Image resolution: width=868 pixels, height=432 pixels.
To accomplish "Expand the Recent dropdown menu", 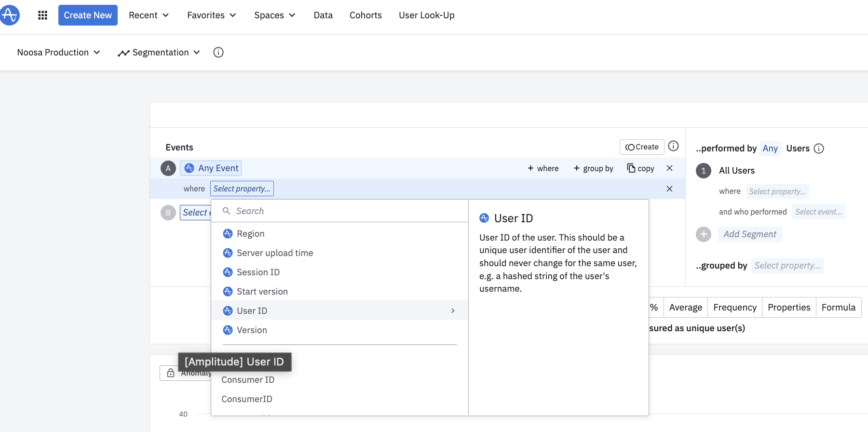I will 149,15.
